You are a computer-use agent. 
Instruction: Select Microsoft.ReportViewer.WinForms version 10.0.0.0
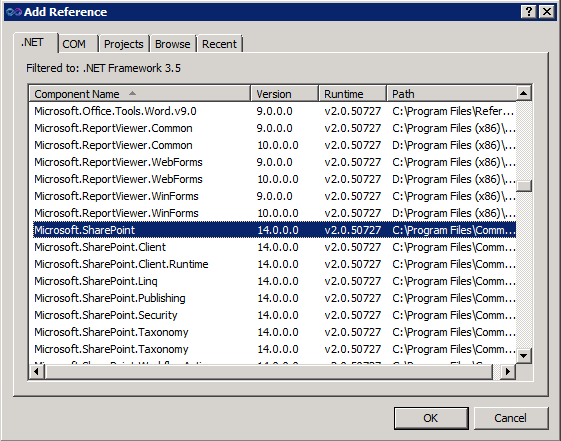[x=273, y=213]
